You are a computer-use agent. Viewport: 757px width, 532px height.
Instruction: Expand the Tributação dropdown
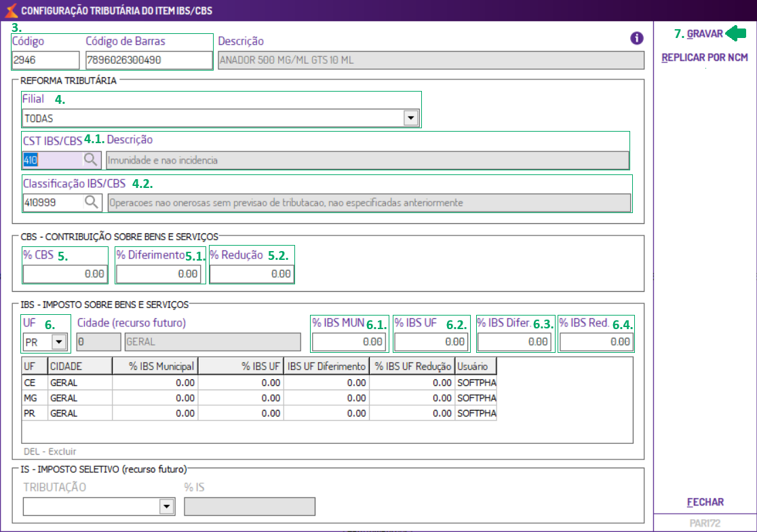166,507
